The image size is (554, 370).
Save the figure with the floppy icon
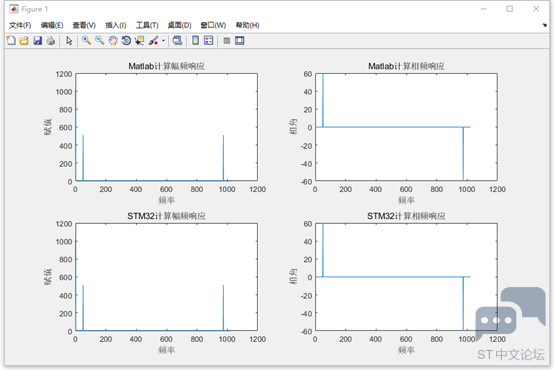pos(37,41)
